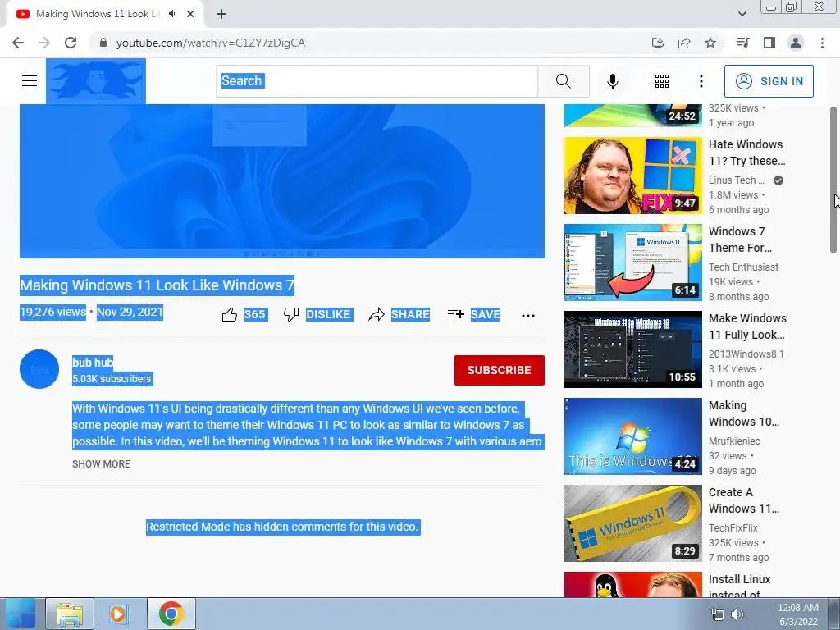The height and width of the screenshot is (630, 840).
Task: Open media player from taskbar
Action: pyautogui.click(x=119, y=614)
